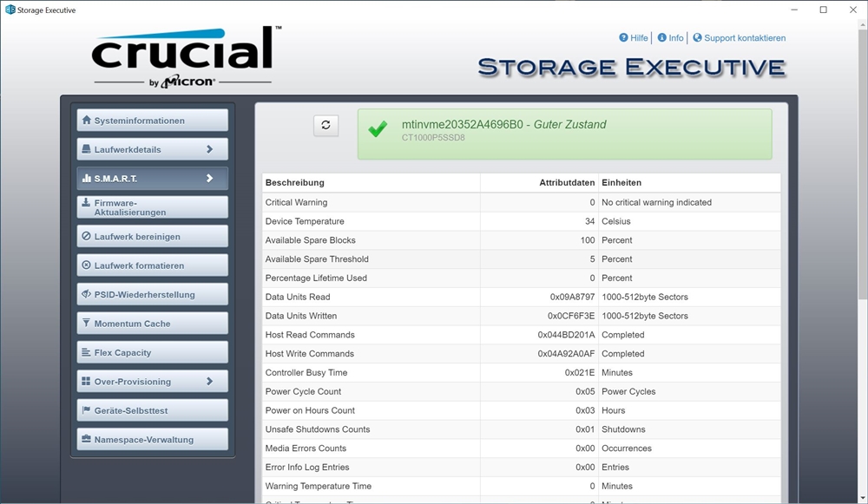Select the Warning Temperature Time label
Viewport: 868px width, 504px height.
pos(319,486)
